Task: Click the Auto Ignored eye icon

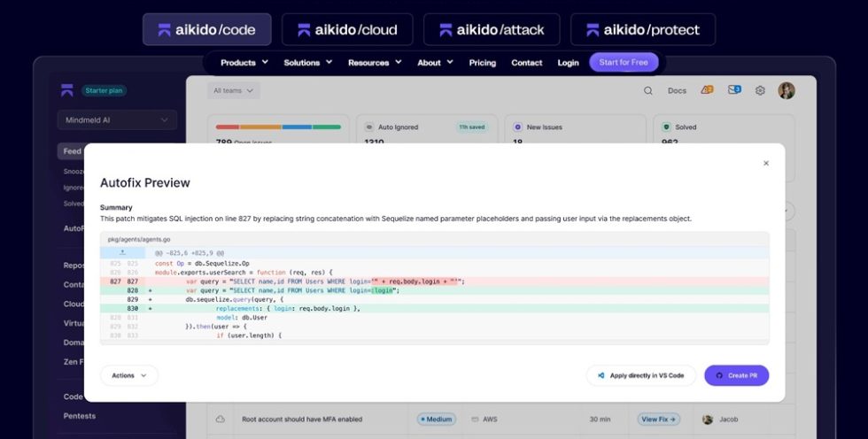Action: (x=368, y=127)
